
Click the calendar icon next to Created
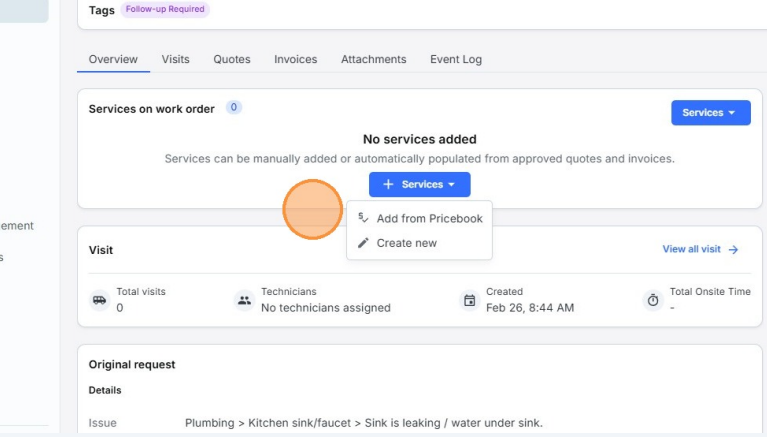click(x=469, y=300)
